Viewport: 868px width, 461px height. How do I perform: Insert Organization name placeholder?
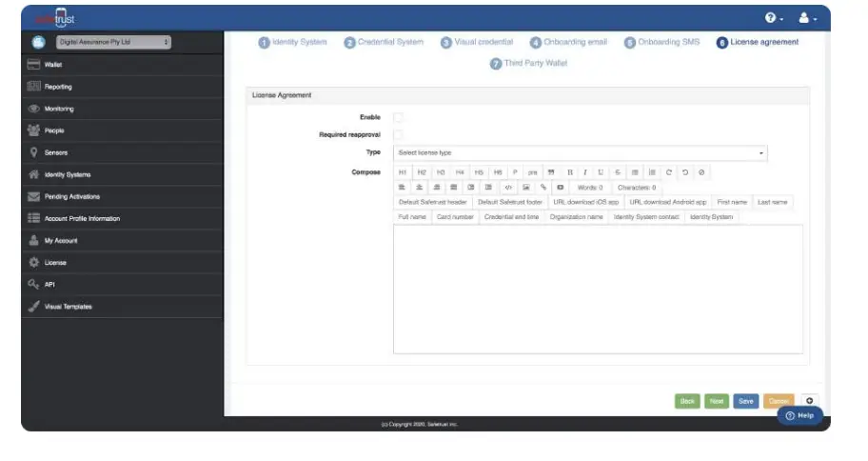[576, 217]
